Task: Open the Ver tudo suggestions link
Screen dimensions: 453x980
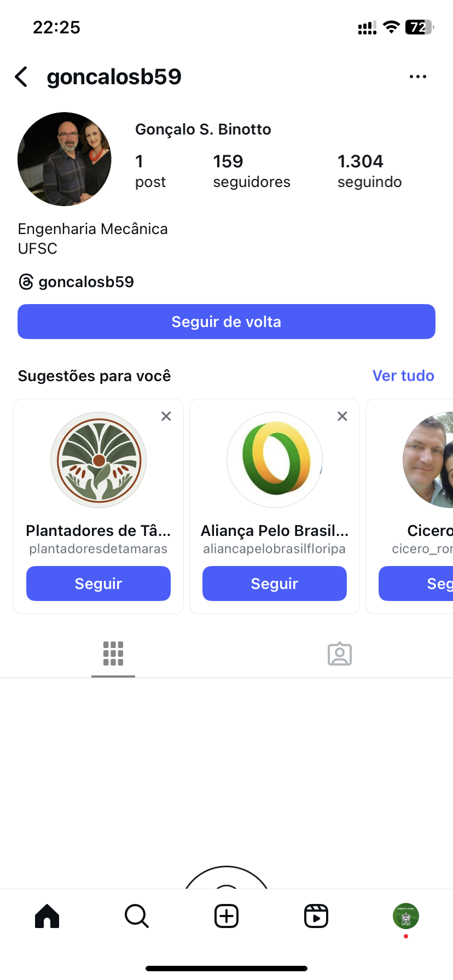Action: coord(403,376)
